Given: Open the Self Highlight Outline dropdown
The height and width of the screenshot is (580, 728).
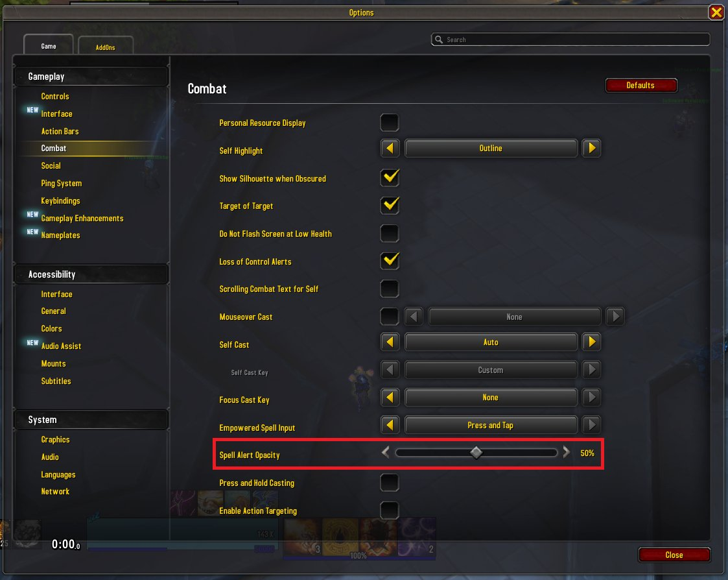Looking at the screenshot, I should click(491, 149).
